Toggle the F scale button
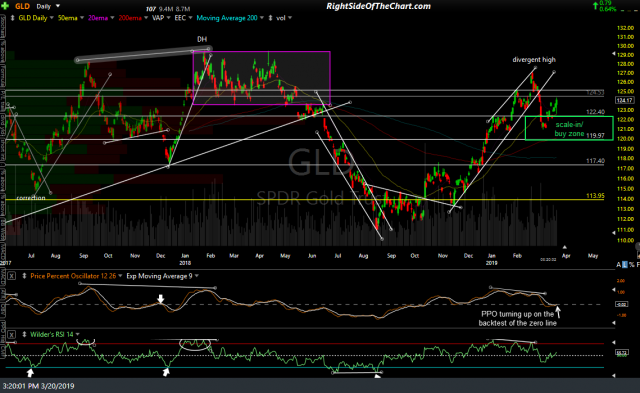 pyautogui.click(x=638, y=265)
